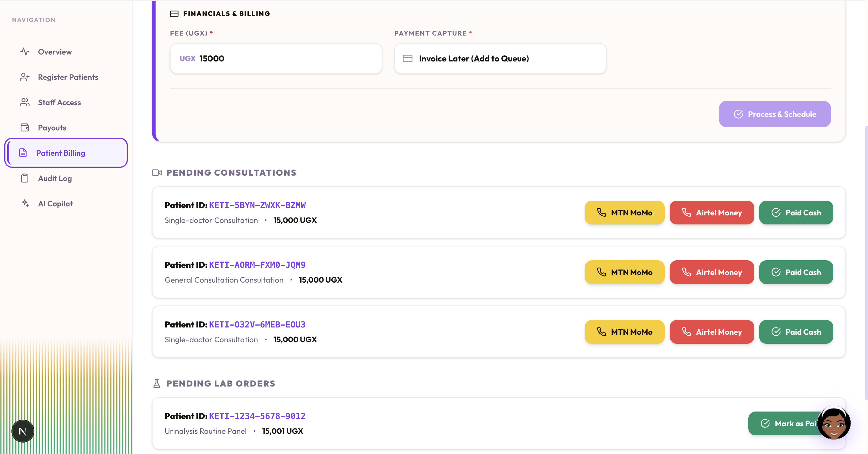This screenshot has height=454, width=868.
Task: Click the Staff Access people icon
Action: click(x=25, y=102)
